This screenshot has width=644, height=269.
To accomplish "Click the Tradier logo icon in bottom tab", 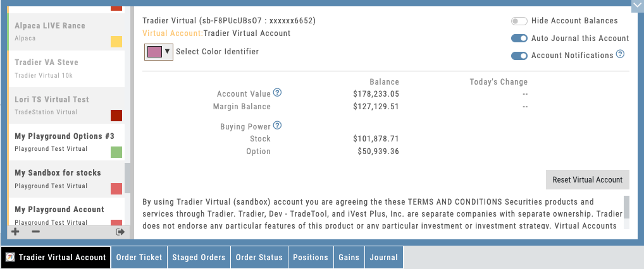I will point(10,258).
